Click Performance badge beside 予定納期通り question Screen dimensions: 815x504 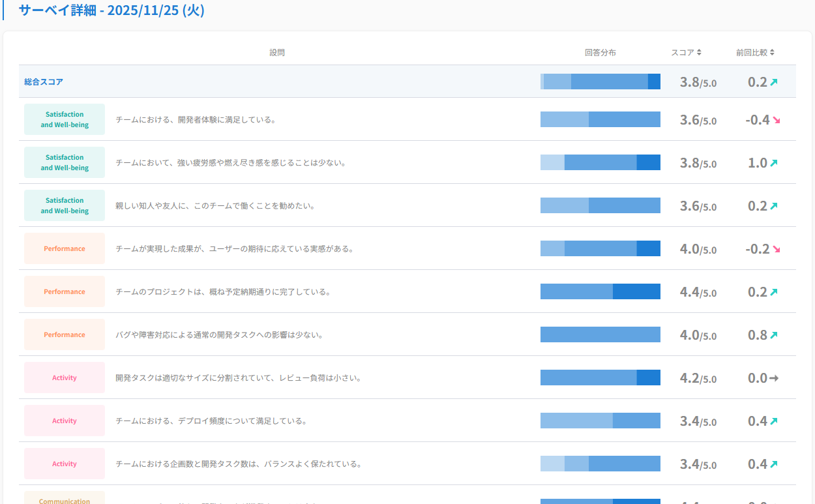pos(65,291)
